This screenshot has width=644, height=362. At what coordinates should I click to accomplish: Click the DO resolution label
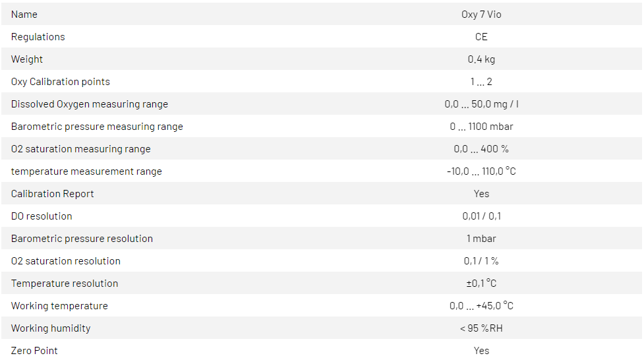[x=42, y=216]
